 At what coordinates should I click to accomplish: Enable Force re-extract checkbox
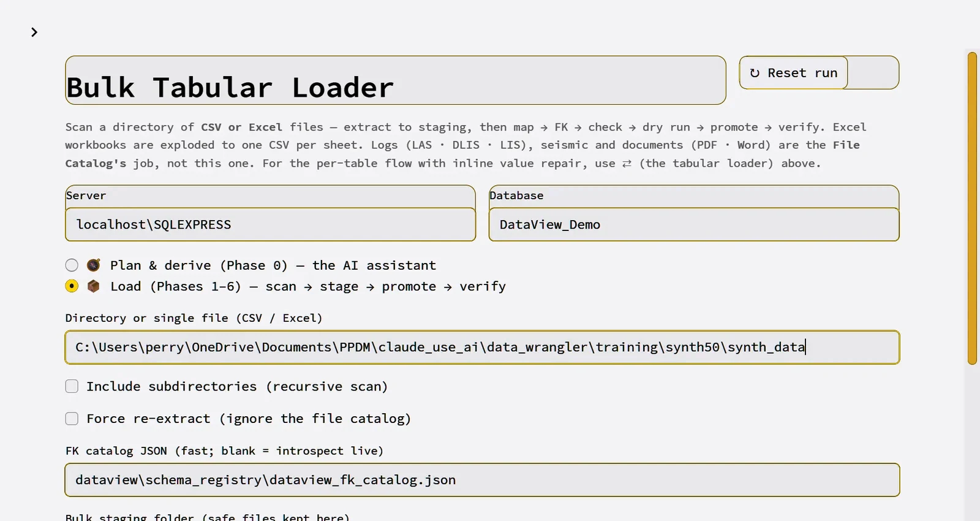tap(72, 419)
